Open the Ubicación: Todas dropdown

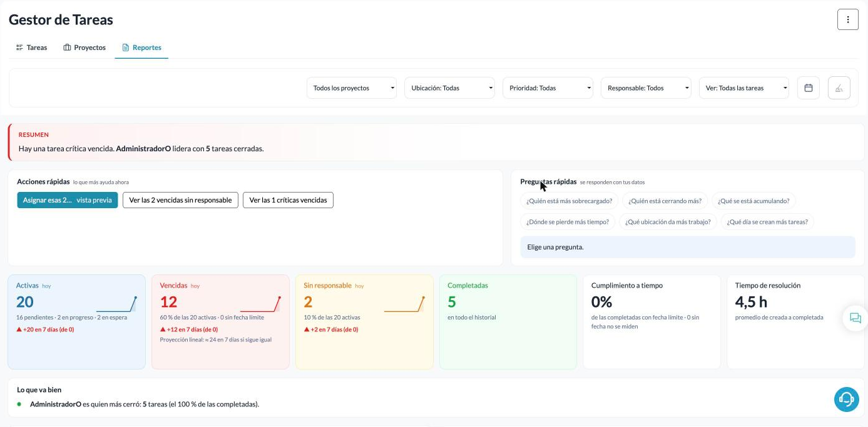click(449, 88)
